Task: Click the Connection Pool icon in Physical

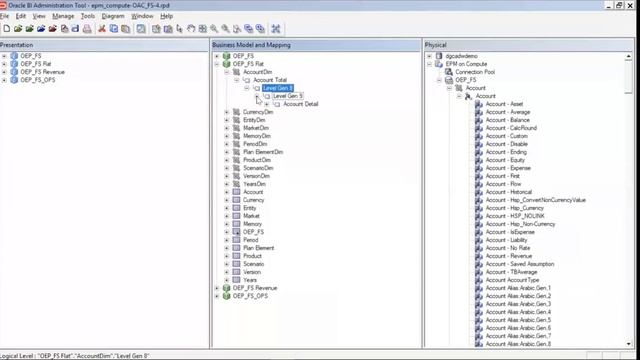Action: click(449, 72)
